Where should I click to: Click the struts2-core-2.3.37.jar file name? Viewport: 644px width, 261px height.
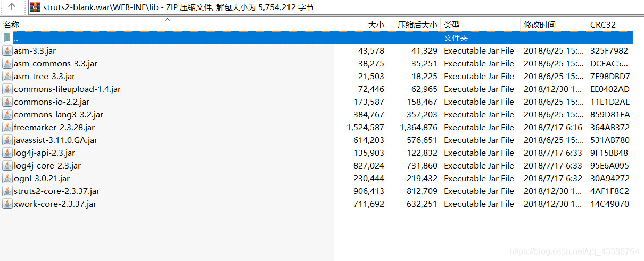click(x=56, y=191)
